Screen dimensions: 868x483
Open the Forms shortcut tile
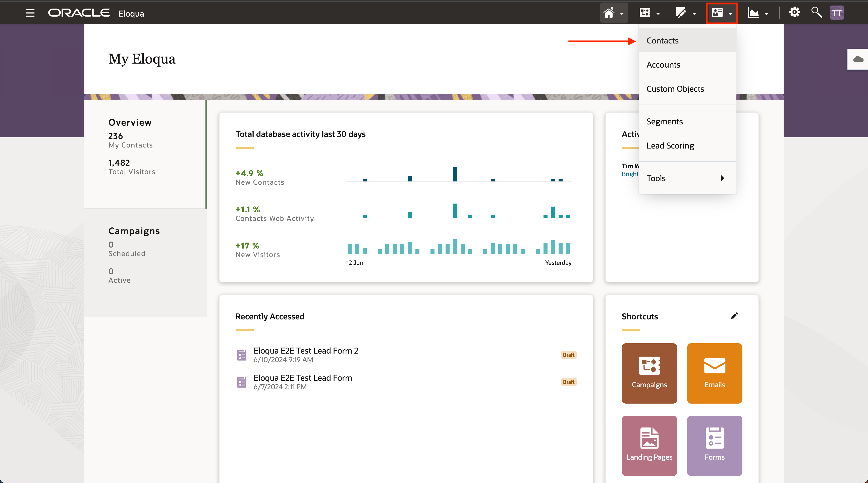(714, 445)
